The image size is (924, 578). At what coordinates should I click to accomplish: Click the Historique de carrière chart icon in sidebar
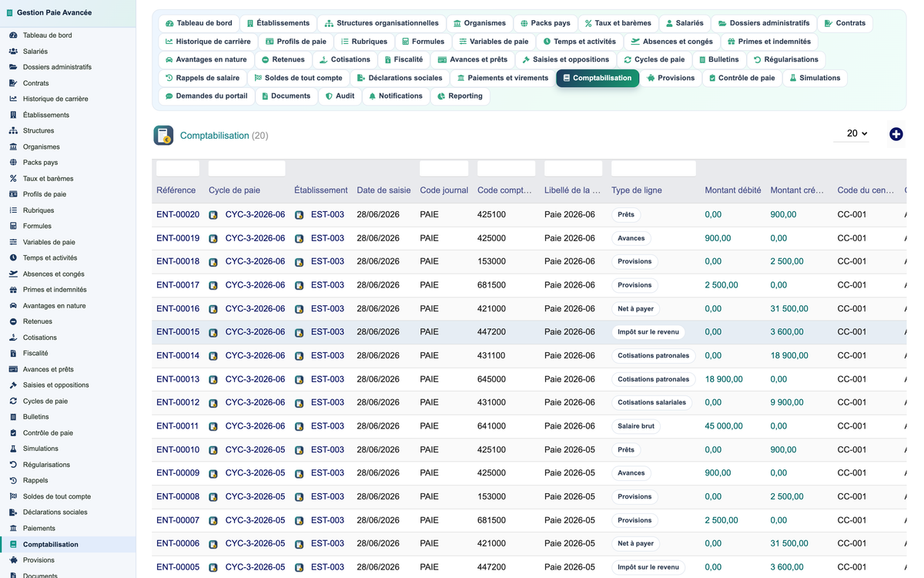(13, 99)
